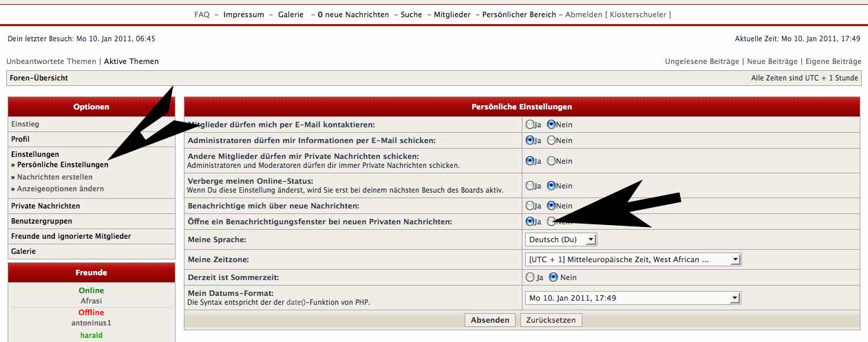Choose 'Ja' for Derzeit ist Sommerzeit
The width and height of the screenshot is (868, 342).
click(x=529, y=277)
